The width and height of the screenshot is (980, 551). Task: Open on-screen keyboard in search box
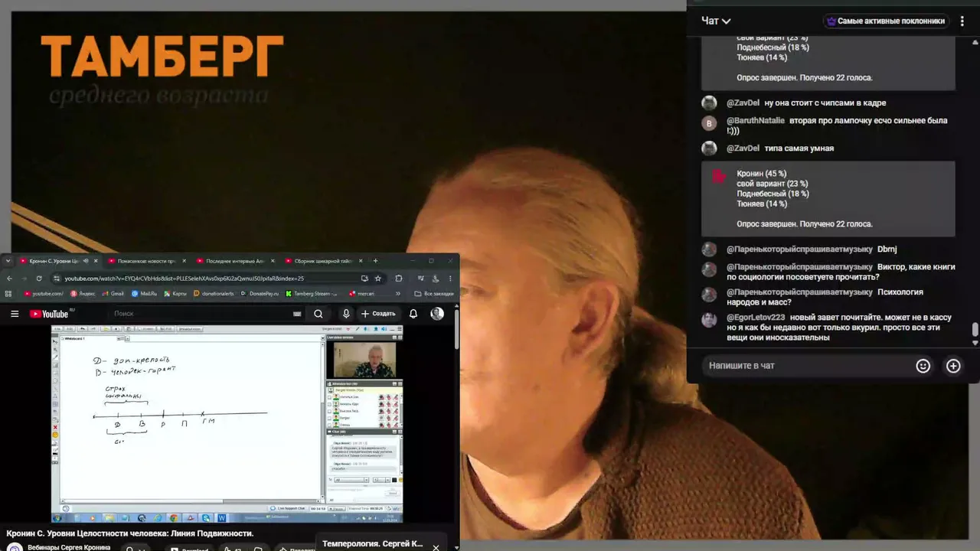coord(297,314)
